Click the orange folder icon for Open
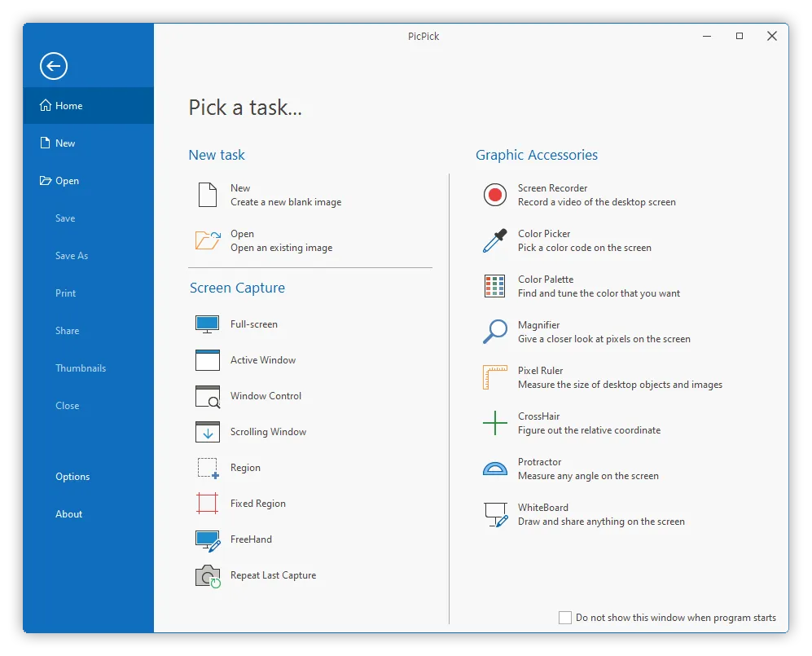 pos(208,240)
